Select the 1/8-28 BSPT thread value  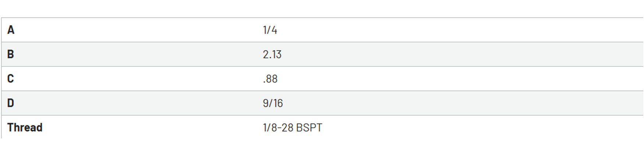(293, 127)
